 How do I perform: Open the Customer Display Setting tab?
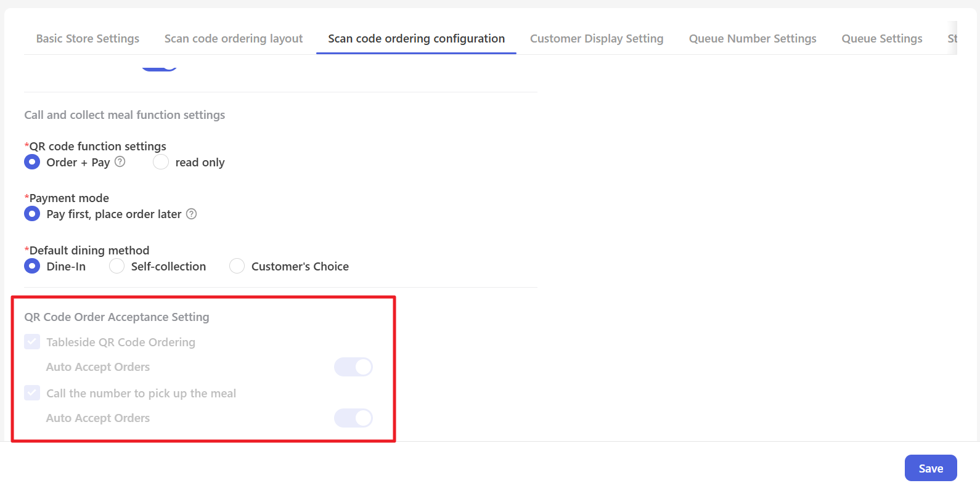[597, 39]
